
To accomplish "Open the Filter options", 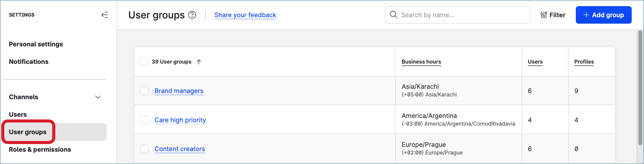I will 553,15.
